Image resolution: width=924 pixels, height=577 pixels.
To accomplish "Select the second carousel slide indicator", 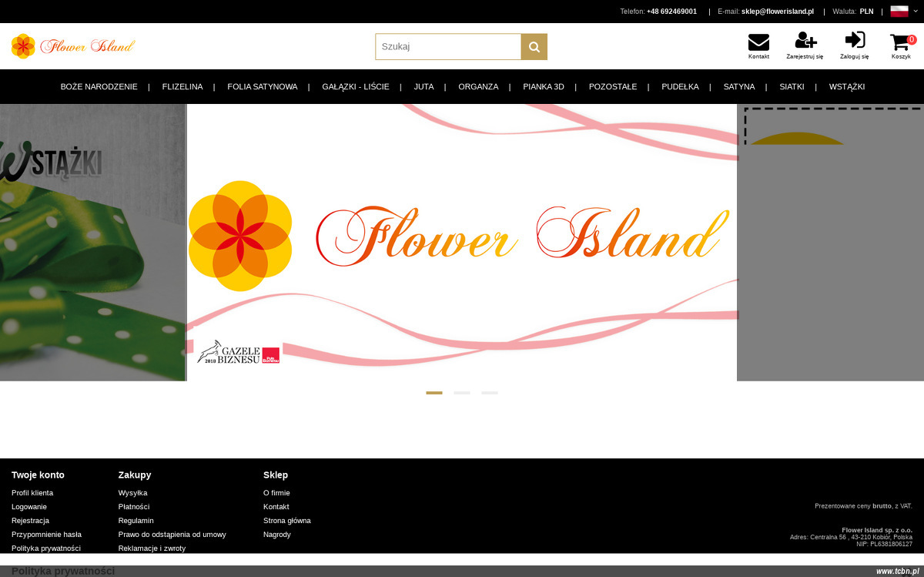I will coord(462,393).
